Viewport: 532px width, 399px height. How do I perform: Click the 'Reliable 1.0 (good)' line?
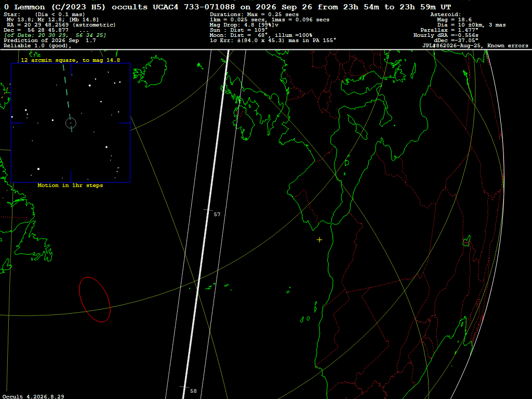tap(37, 46)
